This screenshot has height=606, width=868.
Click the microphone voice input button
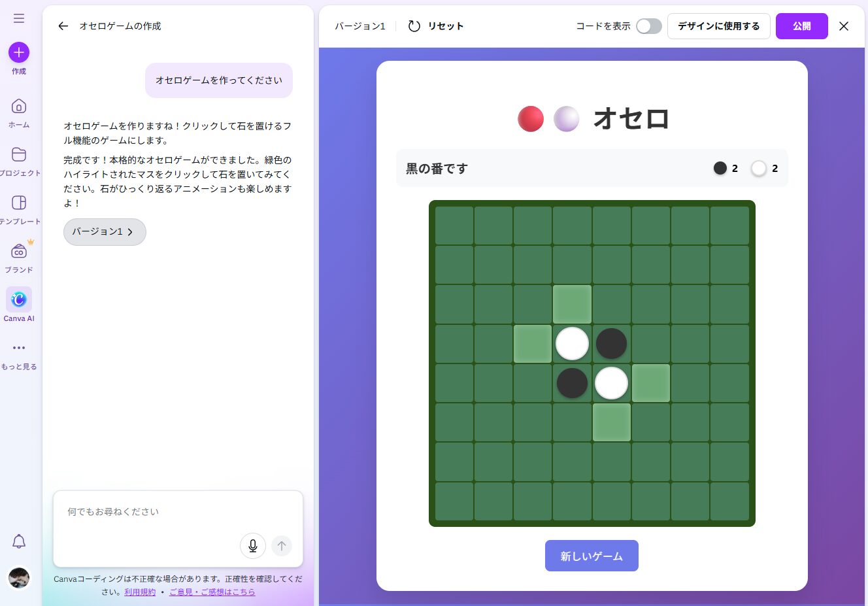(253, 546)
